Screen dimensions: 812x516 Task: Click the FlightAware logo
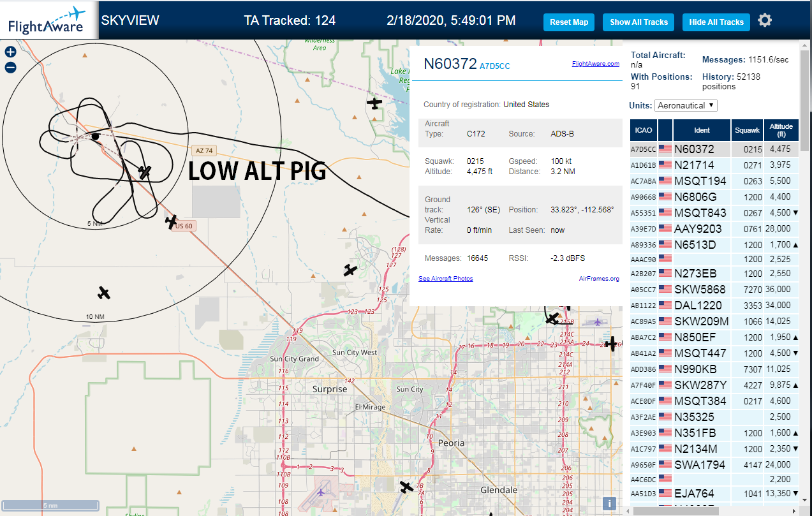[x=48, y=20]
